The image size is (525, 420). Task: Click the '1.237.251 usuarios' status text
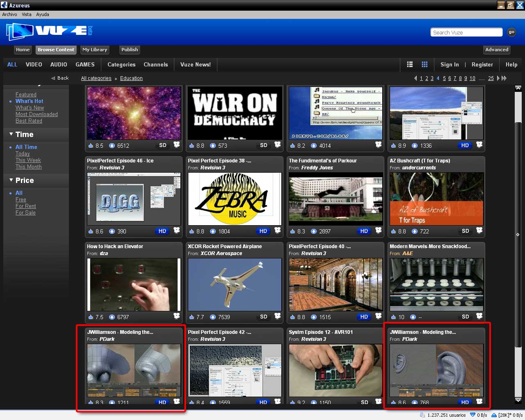point(446,415)
